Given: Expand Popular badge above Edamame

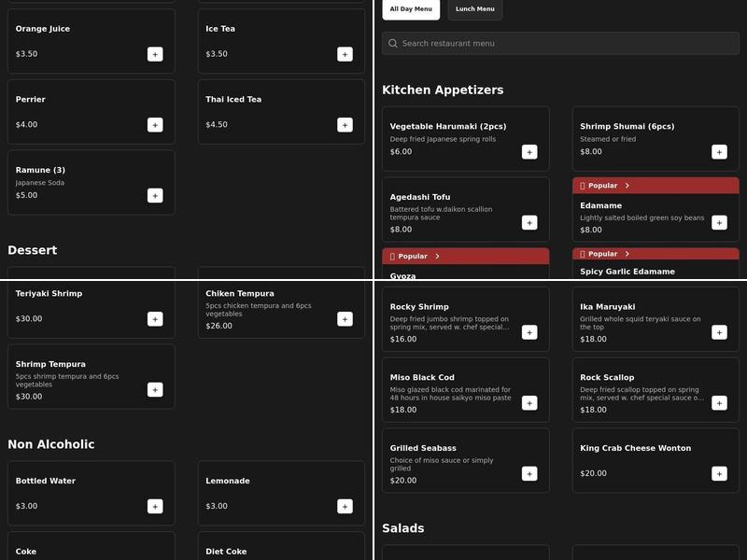Looking at the screenshot, I should pos(627,186).
